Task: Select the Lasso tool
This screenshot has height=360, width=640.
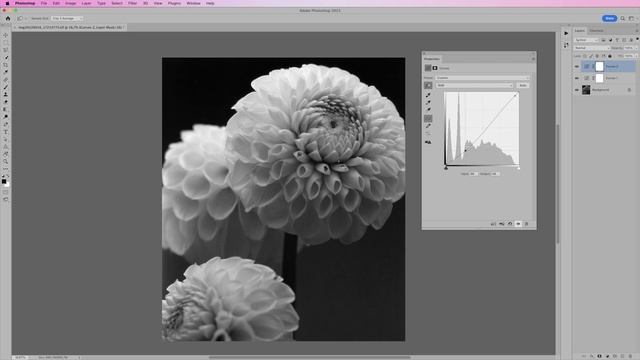Action: (6, 50)
